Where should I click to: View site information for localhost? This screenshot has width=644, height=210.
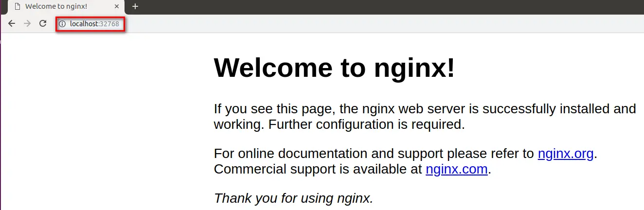(x=62, y=24)
